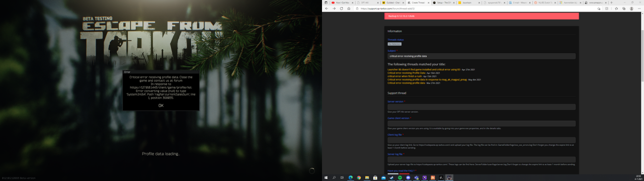The width and height of the screenshot is (644, 181).
Task: Open Twitch app from taskbar
Action: [x=424, y=177]
